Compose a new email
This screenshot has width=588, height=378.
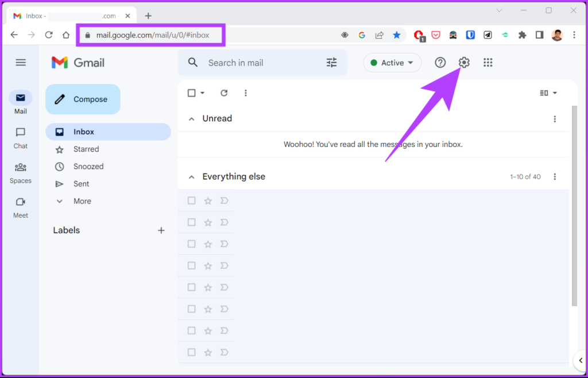83,99
